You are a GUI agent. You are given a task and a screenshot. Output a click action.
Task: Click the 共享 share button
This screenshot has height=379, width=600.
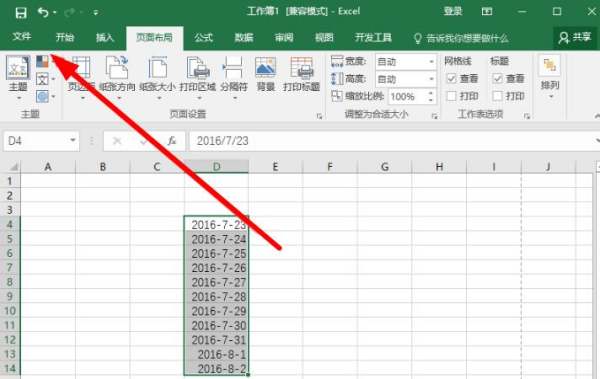click(575, 38)
